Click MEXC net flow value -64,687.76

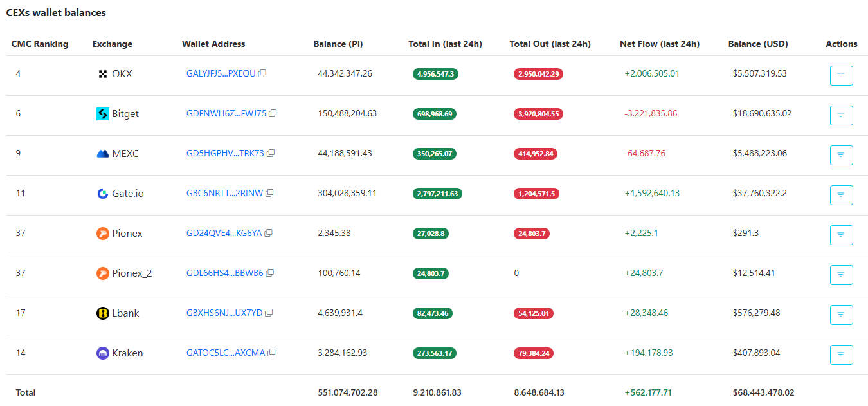[x=645, y=153]
